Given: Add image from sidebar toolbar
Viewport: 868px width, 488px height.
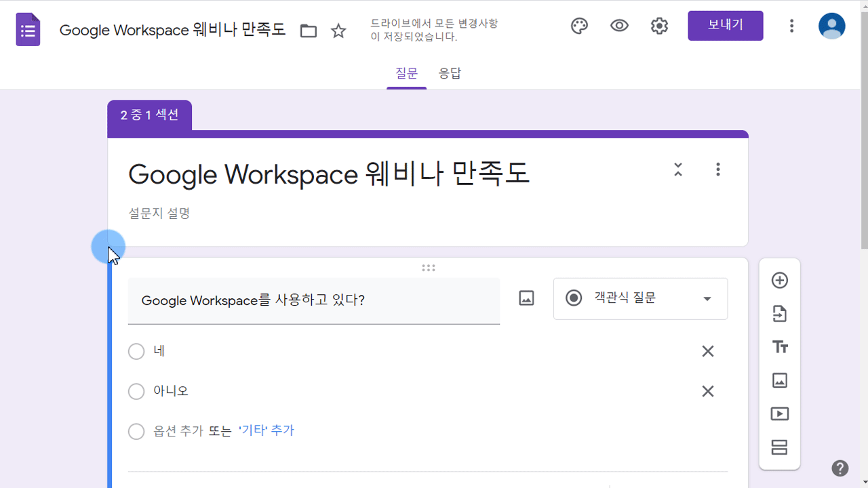Looking at the screenshot, I should [780, 380].
